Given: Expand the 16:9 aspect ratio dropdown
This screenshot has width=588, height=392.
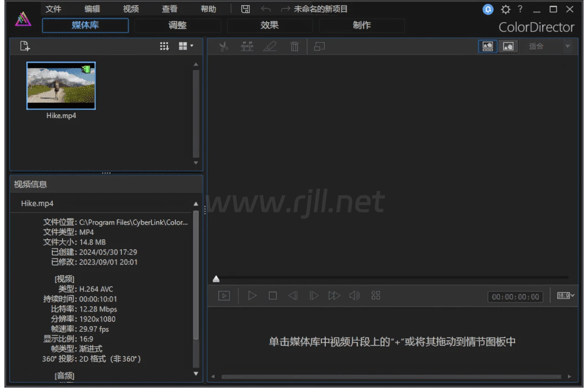Looking at the screenshot, I should pyautogui.click(x=566, y=296).
